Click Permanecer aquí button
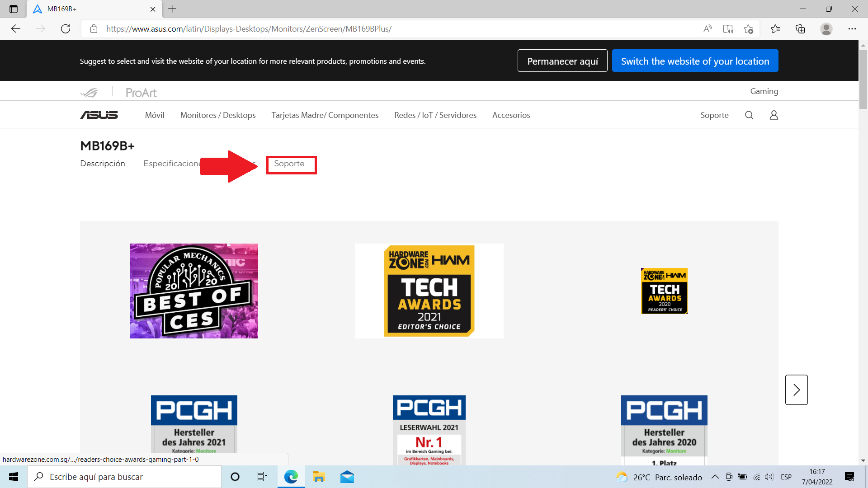Image resolution: width=868 pixels, height=488 pixels. coord(562,61)
